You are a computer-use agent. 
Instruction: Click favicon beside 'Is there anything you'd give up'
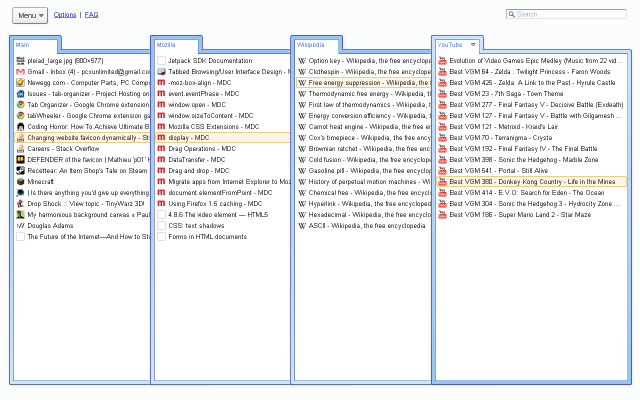20,193
